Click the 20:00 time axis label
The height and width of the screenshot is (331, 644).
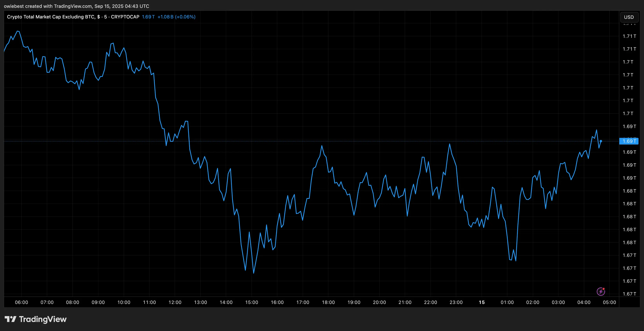click(379, 302)
